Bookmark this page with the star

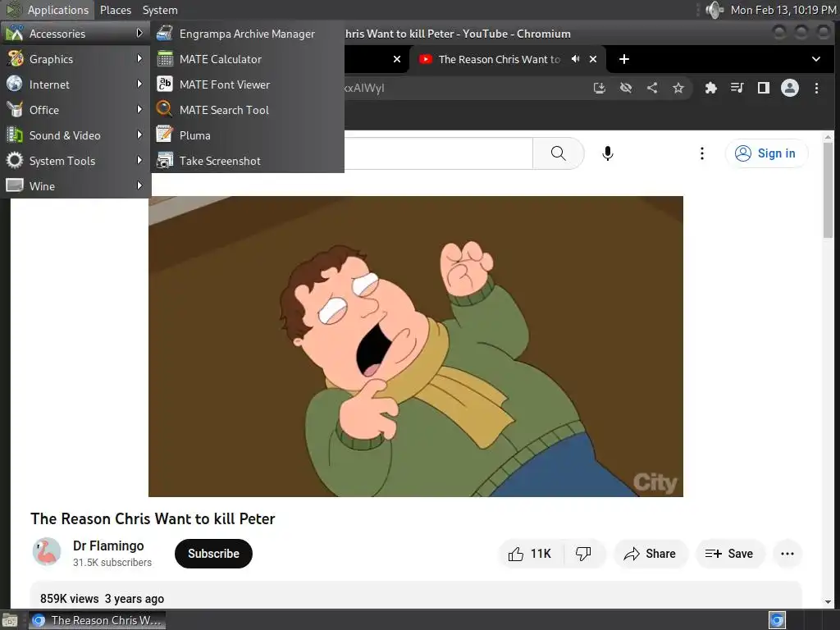tap(678, 88)
